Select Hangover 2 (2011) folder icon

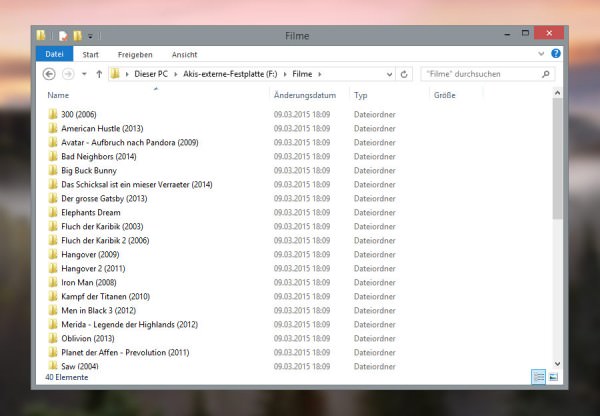click(x=53, y=268)
